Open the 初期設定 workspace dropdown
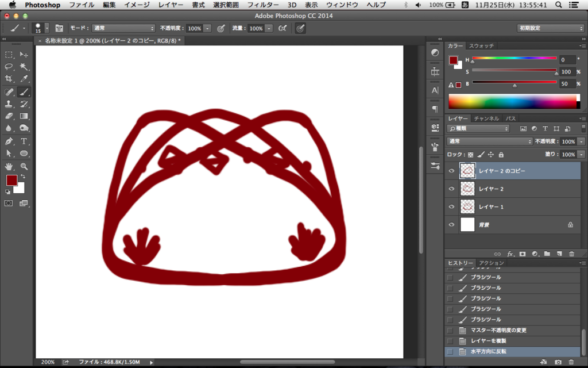This screenshot has width=588, height=368. [x=551, y=28]
